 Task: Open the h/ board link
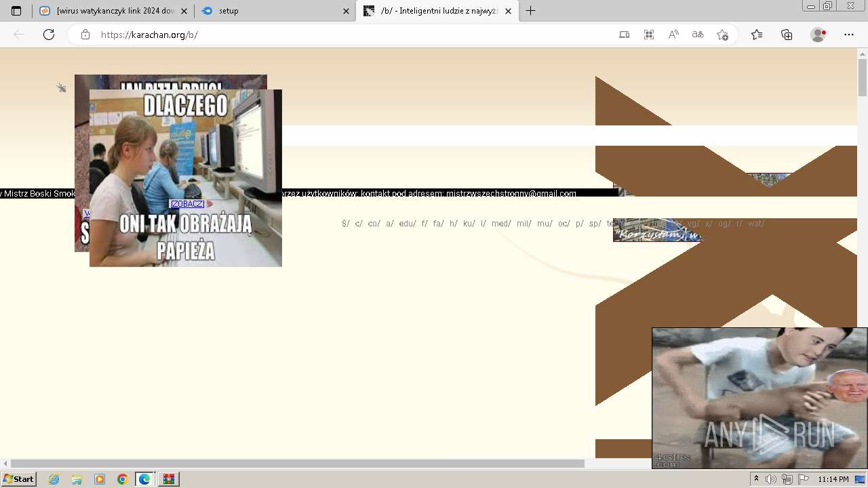454,224
